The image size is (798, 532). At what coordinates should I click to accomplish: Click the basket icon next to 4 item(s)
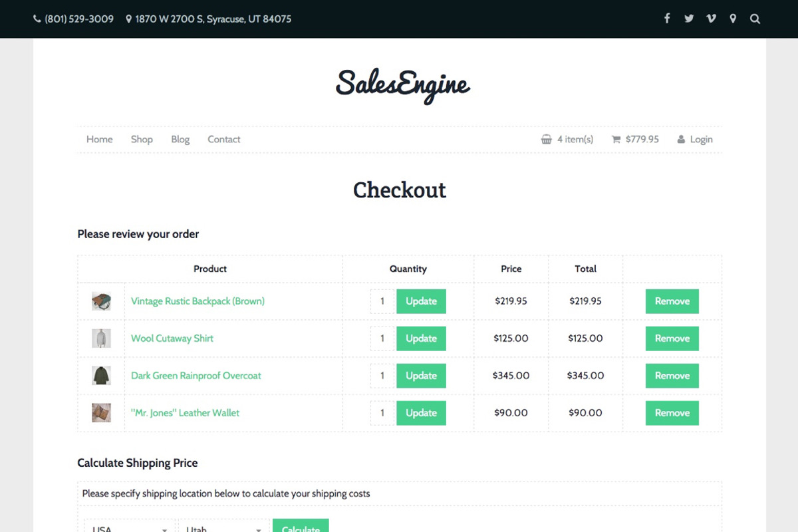pos(547,140)
